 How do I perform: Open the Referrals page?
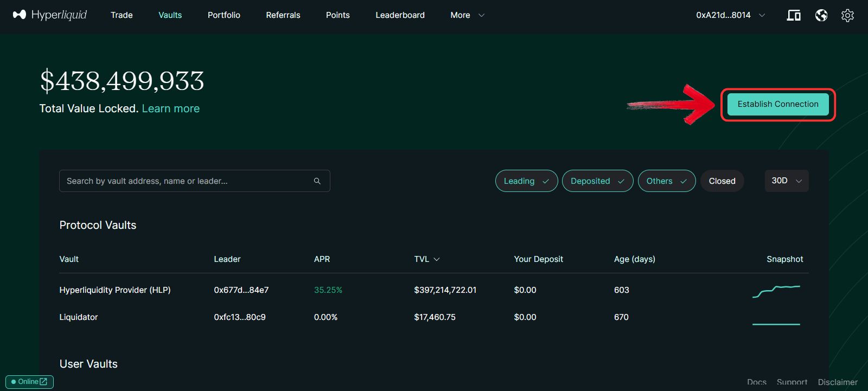283,15
